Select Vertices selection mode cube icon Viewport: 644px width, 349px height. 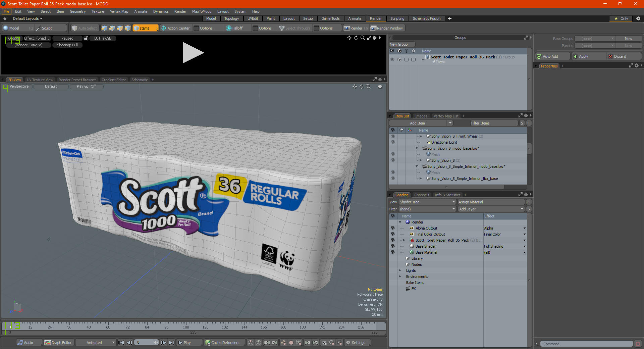(104, 28)
